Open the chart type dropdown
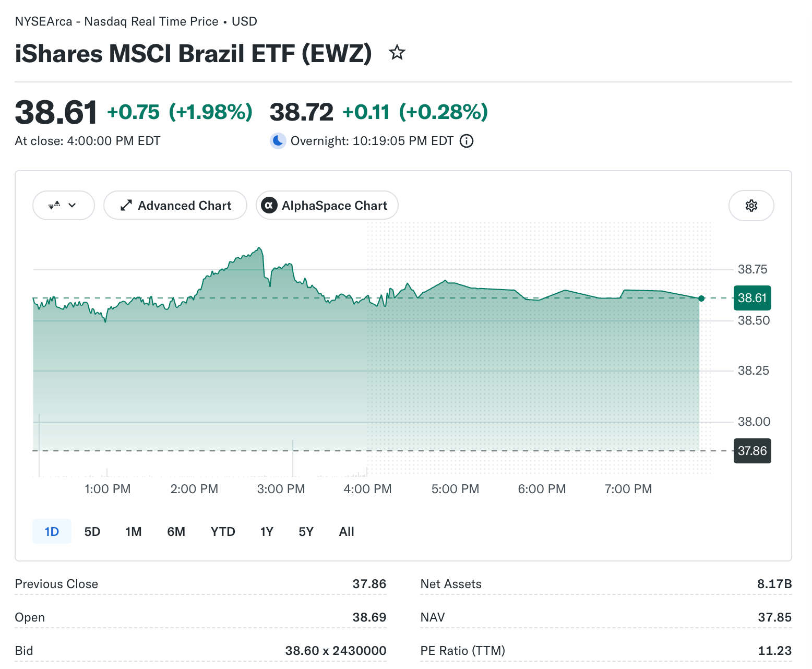 point(64,206)
